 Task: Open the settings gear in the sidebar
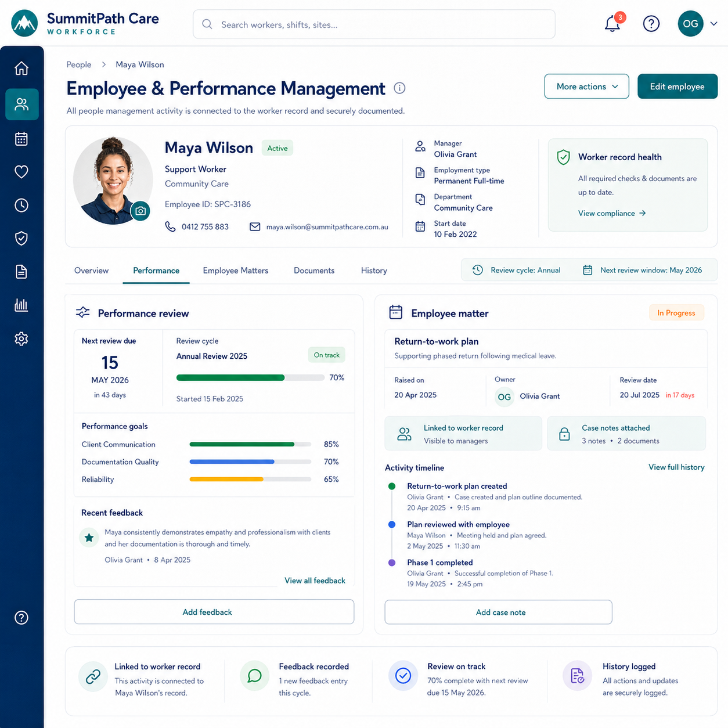21,338
